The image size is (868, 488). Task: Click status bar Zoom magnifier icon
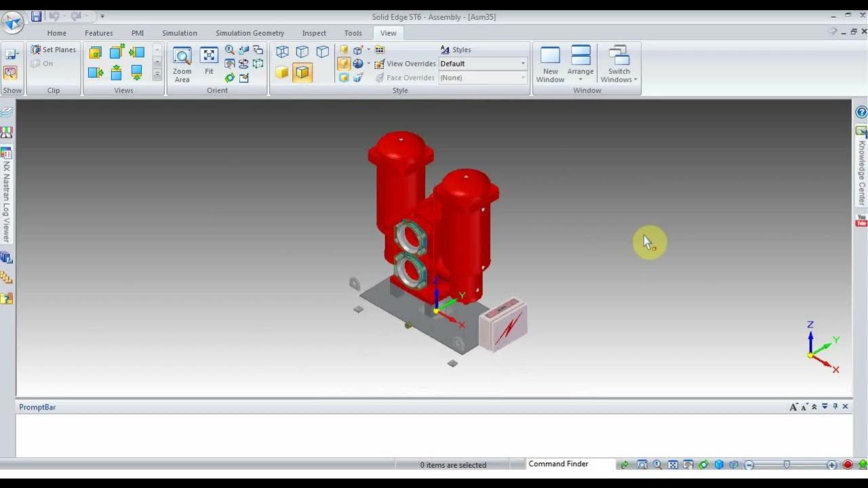pyautogui.click(x=658, y=465)
